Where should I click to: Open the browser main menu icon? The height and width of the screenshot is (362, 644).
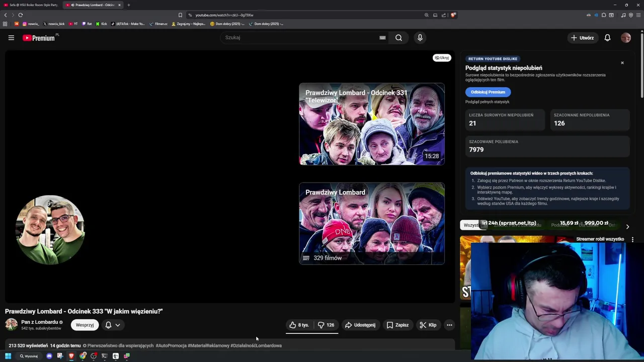[638, 15]
